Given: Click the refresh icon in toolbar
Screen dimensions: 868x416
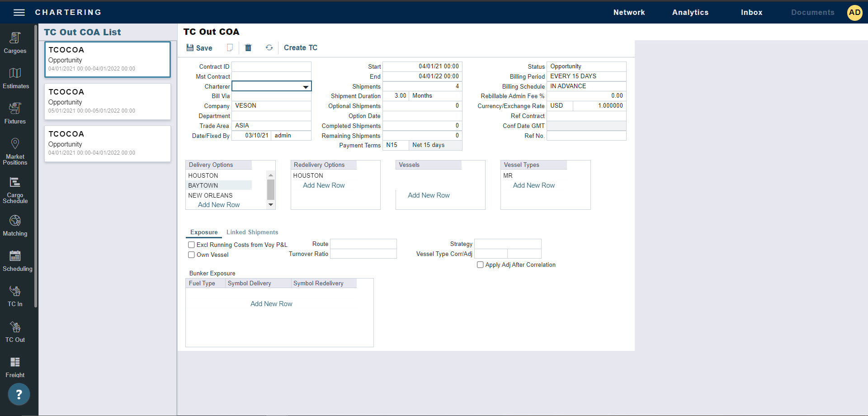Looking at the screenshot, I should [269, 47].
